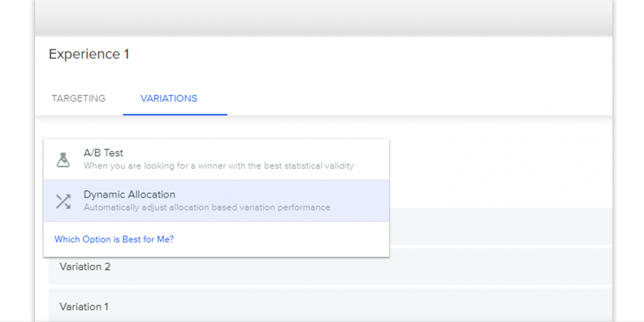Click the A/B Test statistical validity description
The height and width of the screenshot is (322, 644).
pos(218,166)
